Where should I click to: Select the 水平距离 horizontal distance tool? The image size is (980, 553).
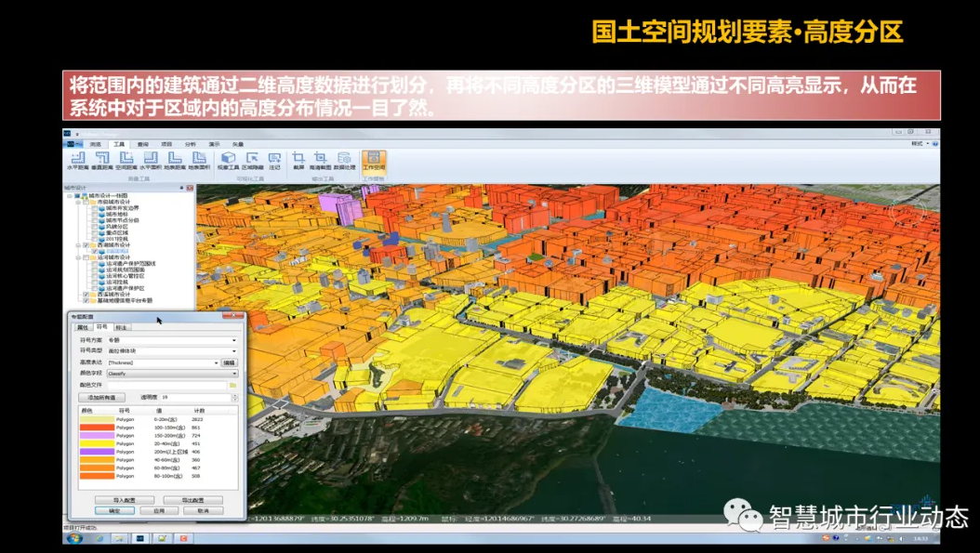77,161
